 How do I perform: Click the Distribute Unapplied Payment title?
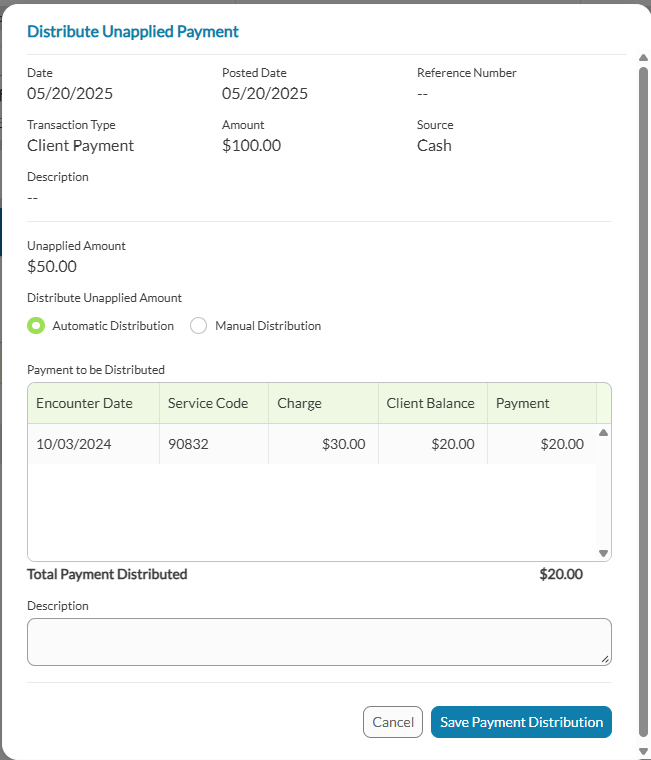coord(133,32)
